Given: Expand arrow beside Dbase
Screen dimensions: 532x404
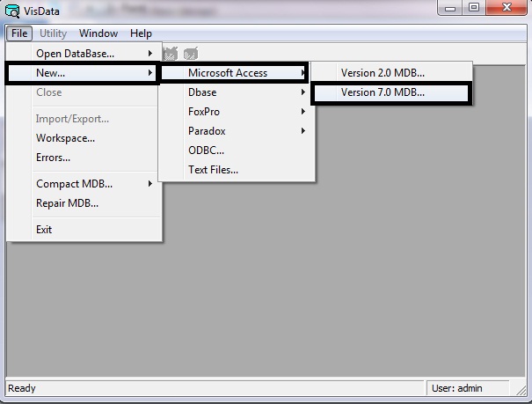Looking at the screenshot, I should click(x=303, y=92).
